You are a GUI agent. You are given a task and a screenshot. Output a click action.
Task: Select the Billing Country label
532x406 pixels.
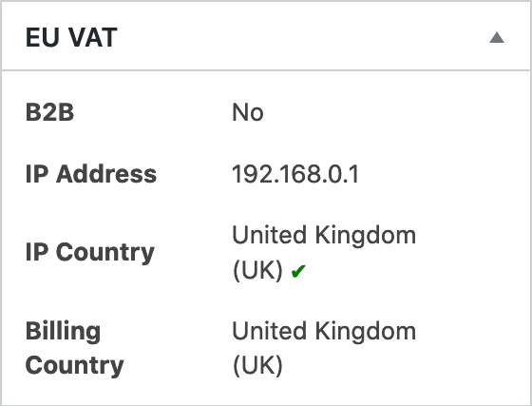[x=75, y=348]
